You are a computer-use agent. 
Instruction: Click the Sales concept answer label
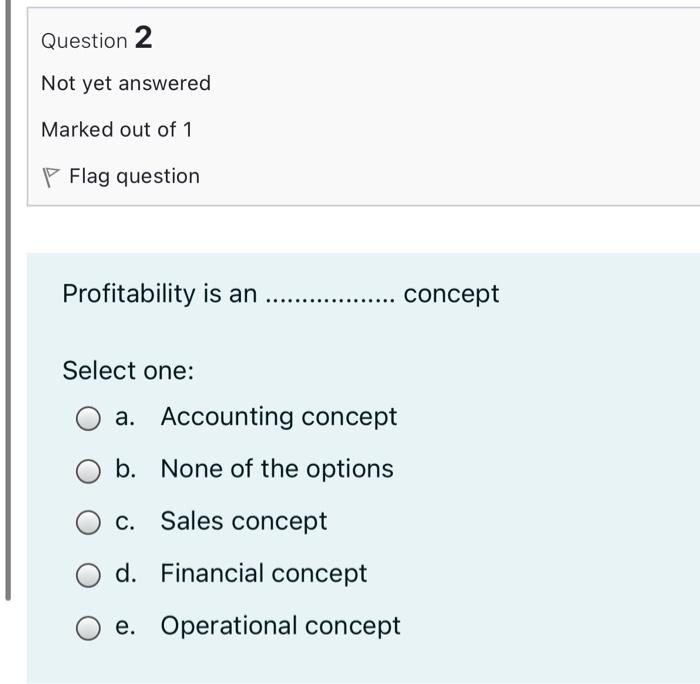pos(244,521)
